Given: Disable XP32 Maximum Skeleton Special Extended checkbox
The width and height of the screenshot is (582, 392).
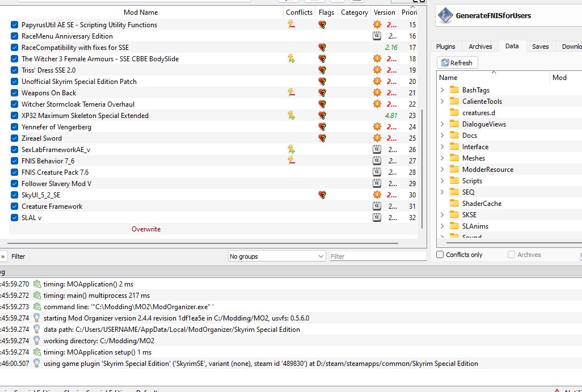Looking at the screenshot, I should pos(15,116).
